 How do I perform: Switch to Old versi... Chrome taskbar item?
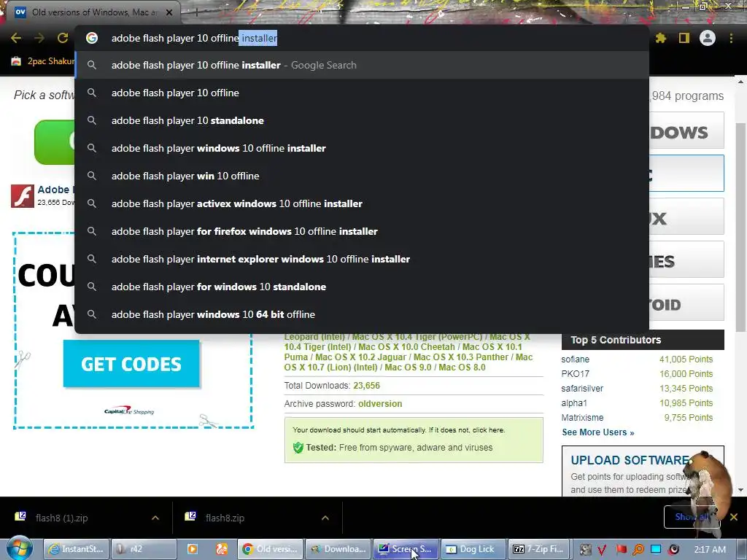[x=270, y=549]
